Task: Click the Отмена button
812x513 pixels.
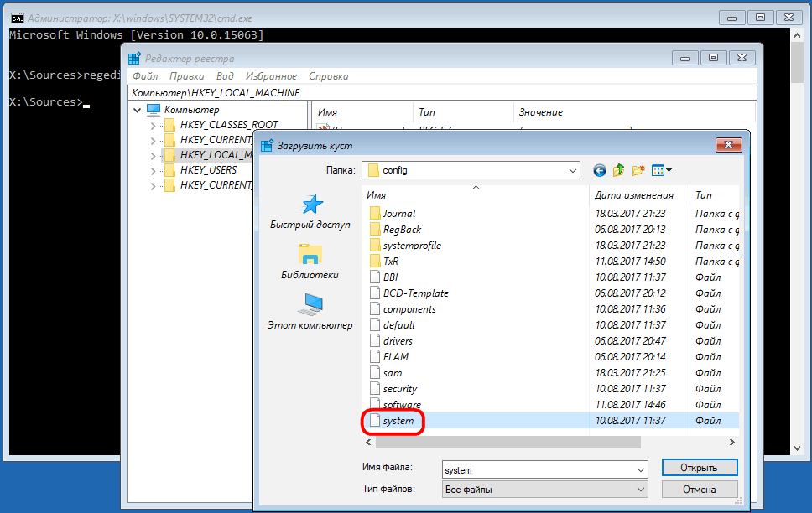Action: pyautogui.click(x=699, y=490)
